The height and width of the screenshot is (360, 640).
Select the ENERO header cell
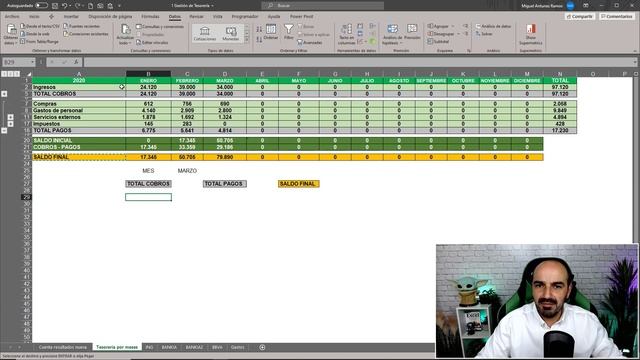pyautogui.click(x=148, y=80)
